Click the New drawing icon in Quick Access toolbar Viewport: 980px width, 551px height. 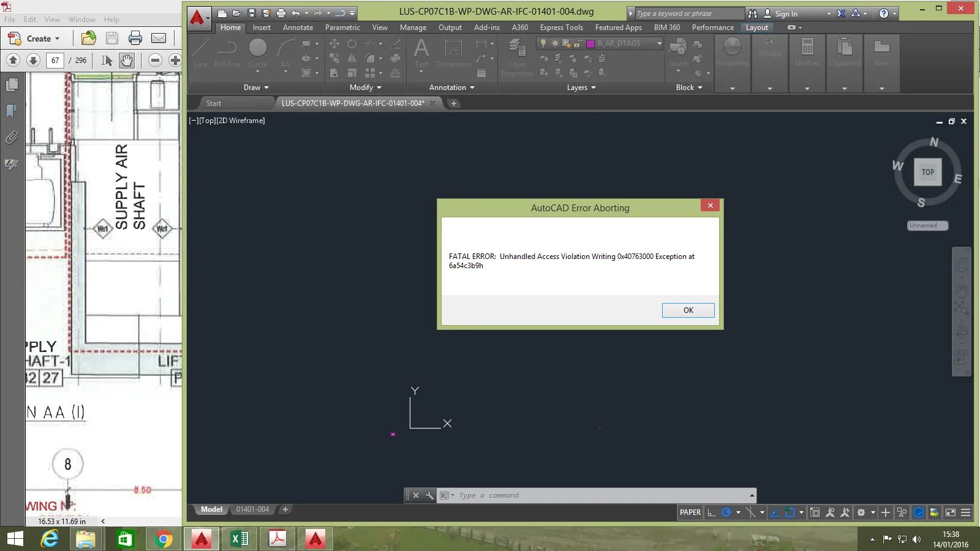click(222, 13)
